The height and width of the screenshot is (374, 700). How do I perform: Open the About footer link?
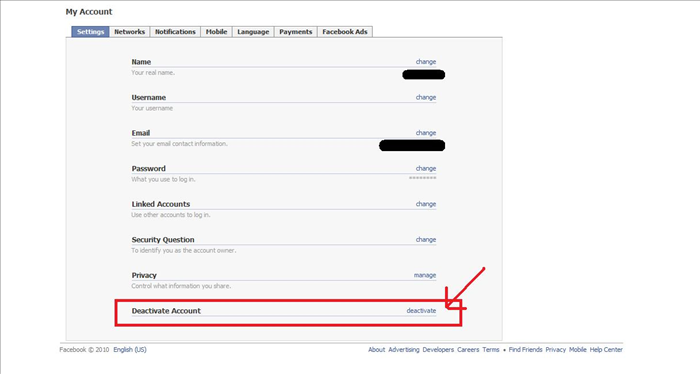click(376, 349)
